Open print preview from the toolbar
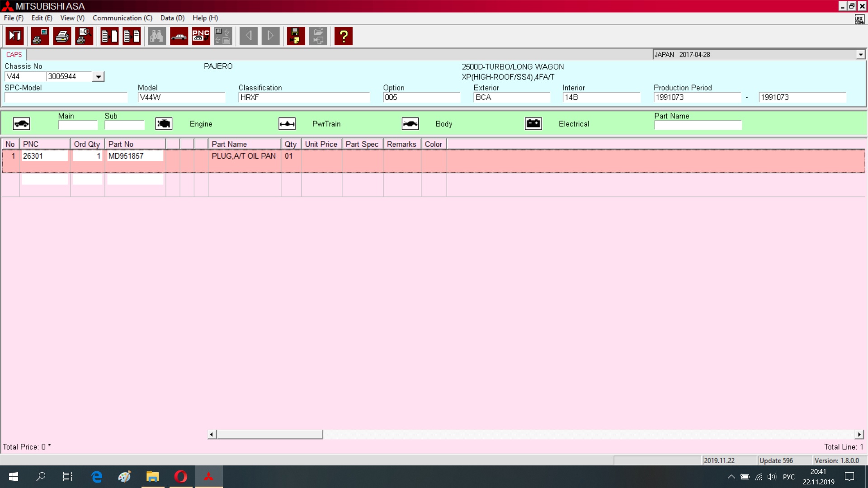This screenshot has height=488, width=868. [84, 36]
